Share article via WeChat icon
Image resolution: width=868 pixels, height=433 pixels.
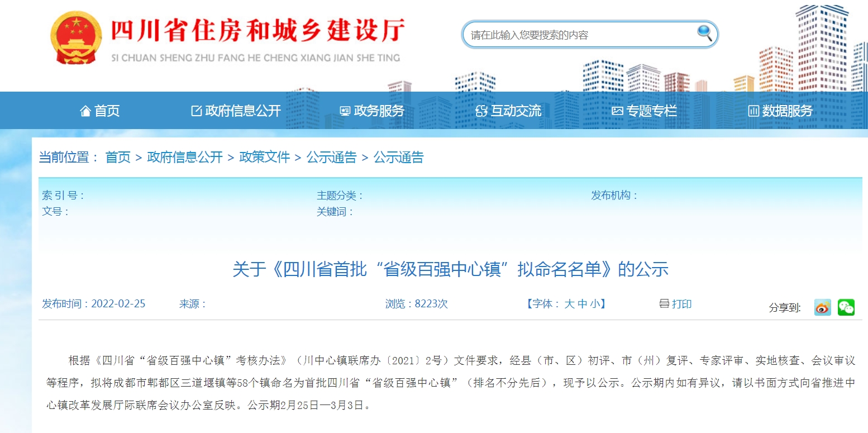click(846, 307)
